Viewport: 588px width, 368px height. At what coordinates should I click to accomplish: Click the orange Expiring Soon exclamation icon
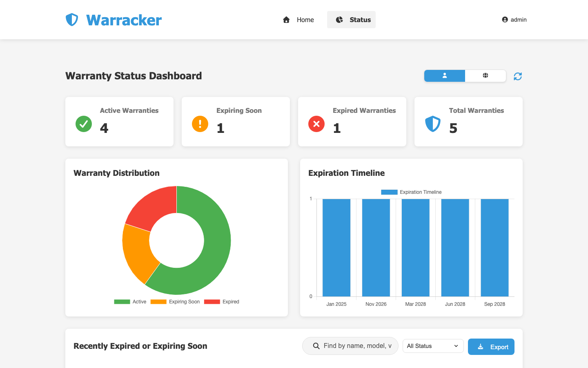pos(200,124)
